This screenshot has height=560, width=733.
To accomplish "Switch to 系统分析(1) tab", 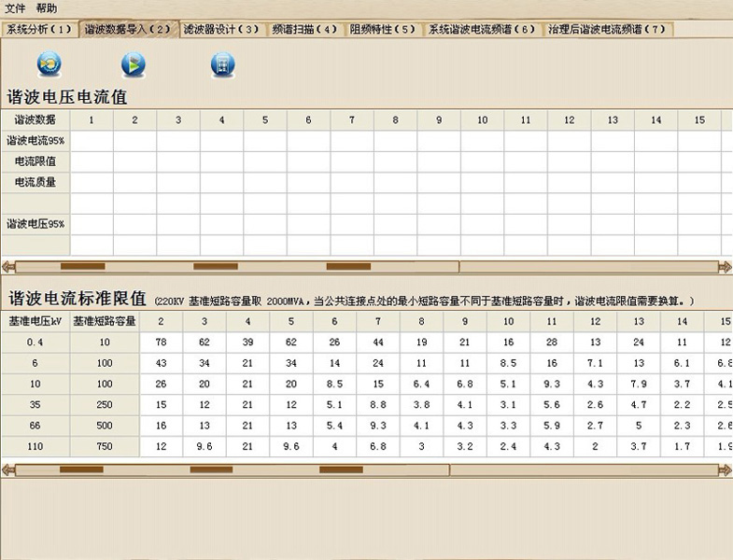I will click(x=38, y=29).
